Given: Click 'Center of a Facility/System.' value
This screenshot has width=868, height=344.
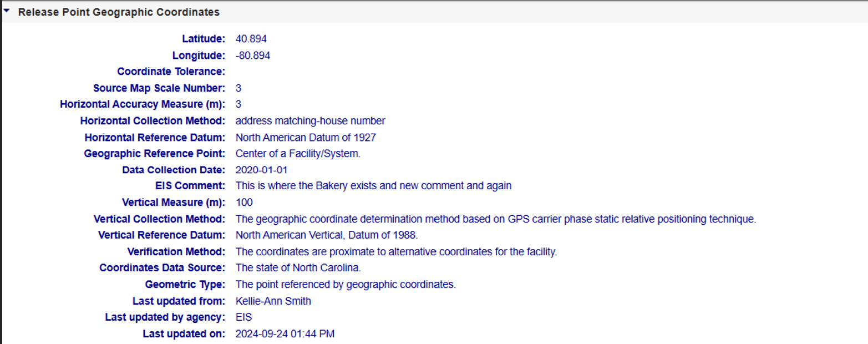Looking at the screenshot, I should [298, 153].
